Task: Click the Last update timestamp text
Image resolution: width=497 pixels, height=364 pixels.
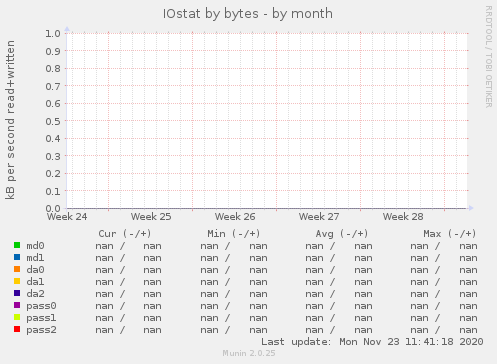Action: point(372,342)
